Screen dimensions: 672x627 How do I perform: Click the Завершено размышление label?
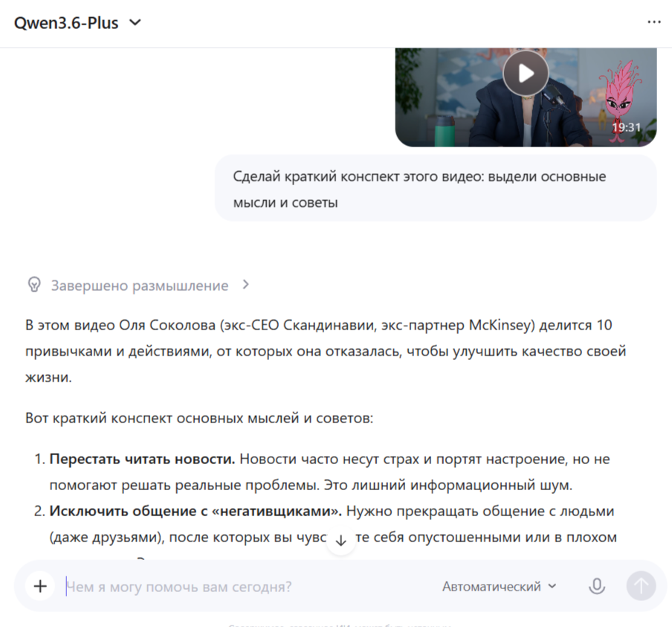click(140, 286)
